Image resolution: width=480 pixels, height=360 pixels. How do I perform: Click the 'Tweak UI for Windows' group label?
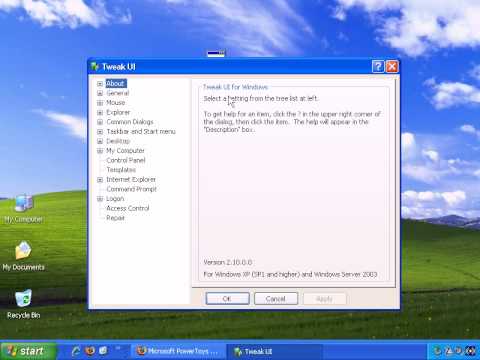pyautogui.click(x=235, y=87)
